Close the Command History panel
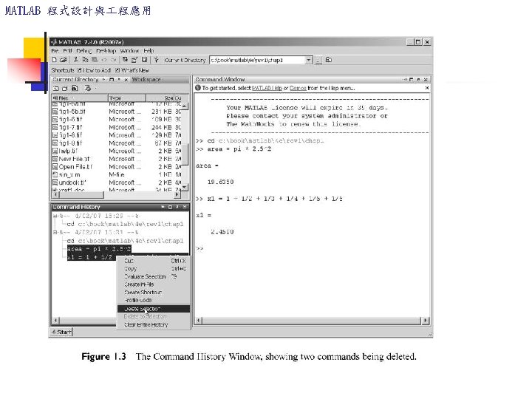 (x=185, y=207)
